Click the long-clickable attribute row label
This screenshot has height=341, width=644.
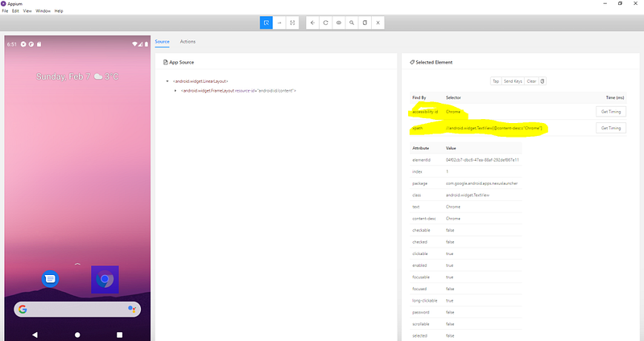coord(425,301)
